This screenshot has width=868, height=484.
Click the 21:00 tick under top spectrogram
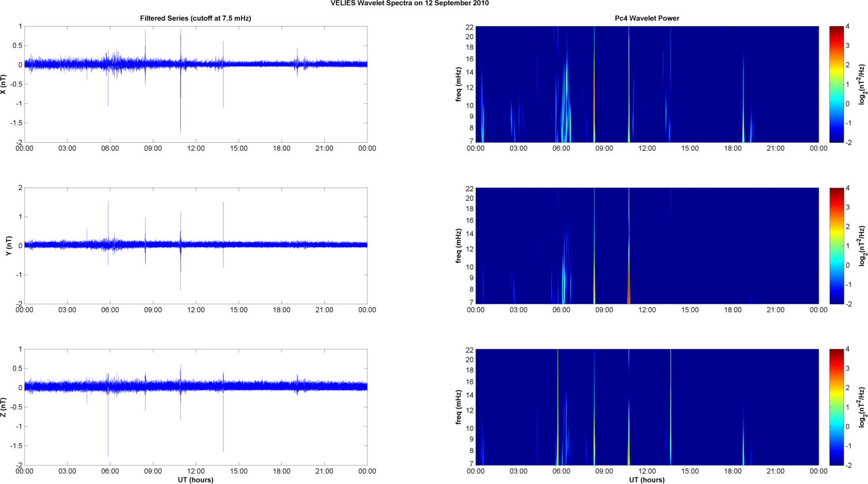click(x=775, y=148)
